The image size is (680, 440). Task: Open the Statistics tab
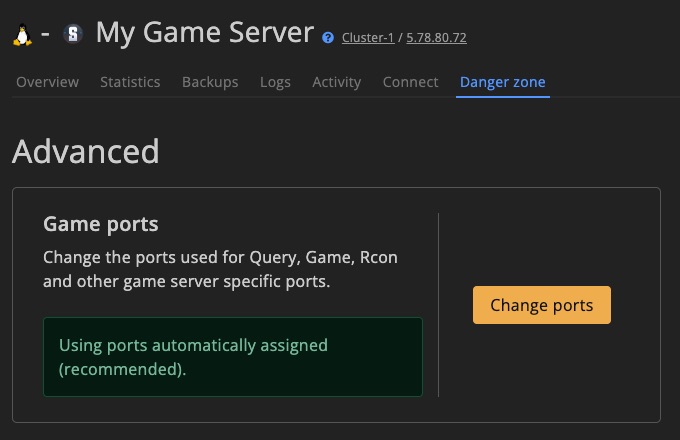pyautogui.click(x=130, y=82)
